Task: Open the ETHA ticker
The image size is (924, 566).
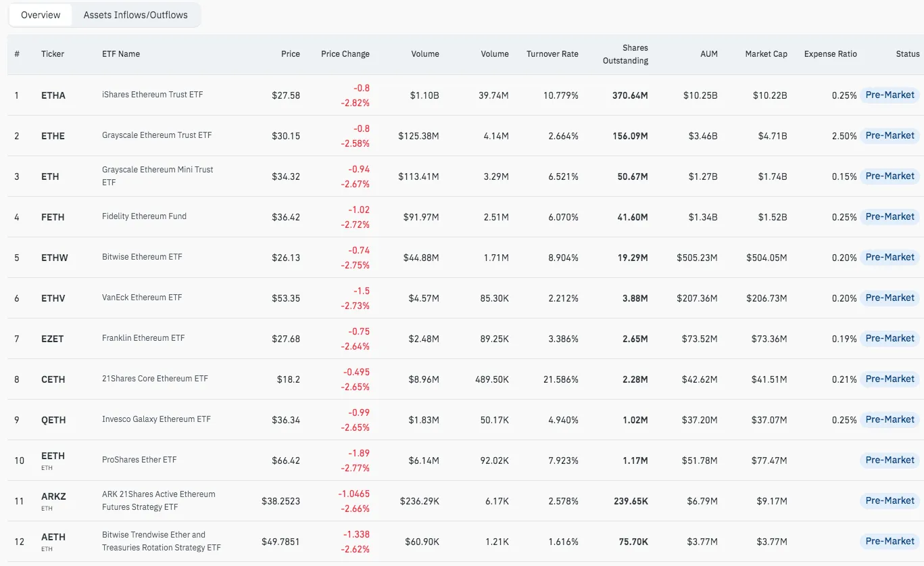Action: tap(53, 95)
